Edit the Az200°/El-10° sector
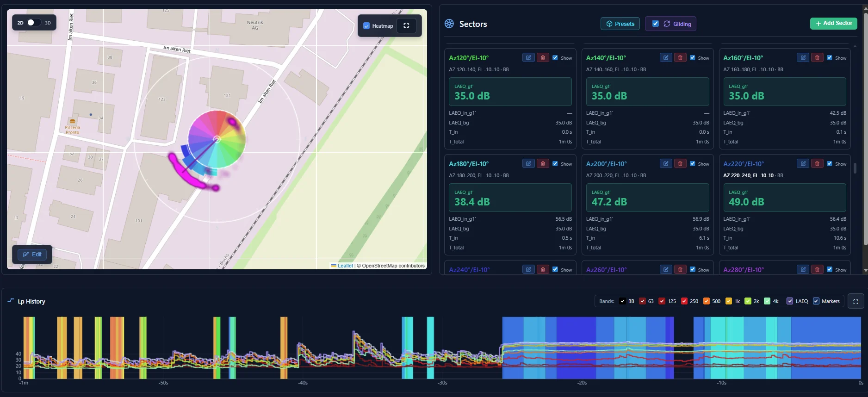This screenshot has height=397, width=868. click(666, 164)
